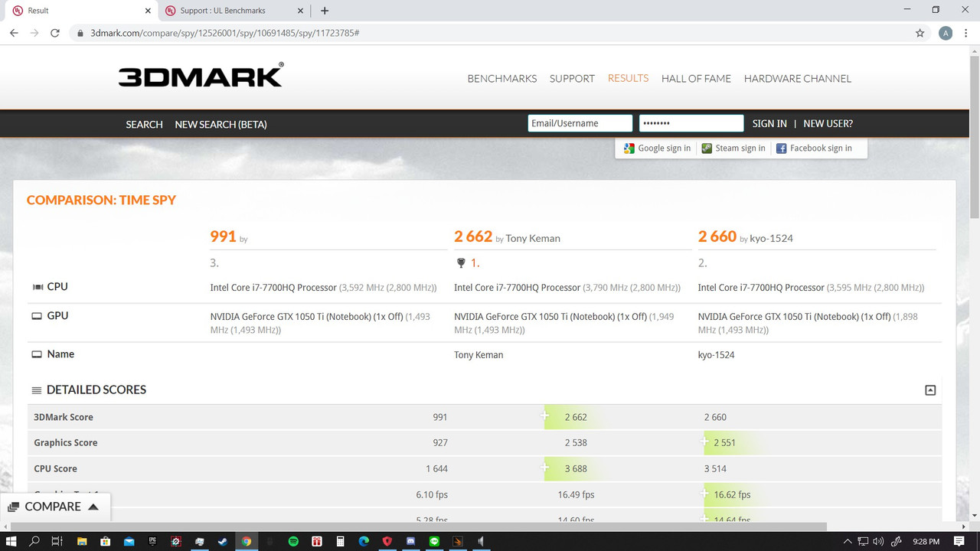
Task: Focus the password field
Action: pos(691,123)
